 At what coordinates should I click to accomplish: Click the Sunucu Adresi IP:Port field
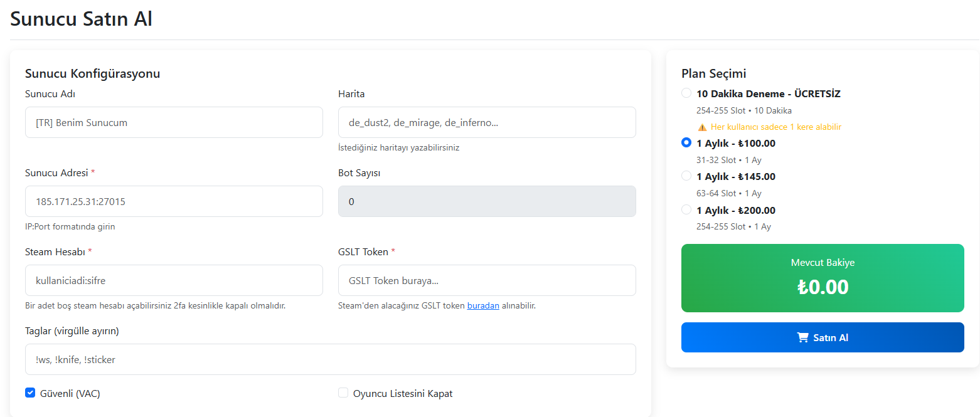(x=174, y=201)
